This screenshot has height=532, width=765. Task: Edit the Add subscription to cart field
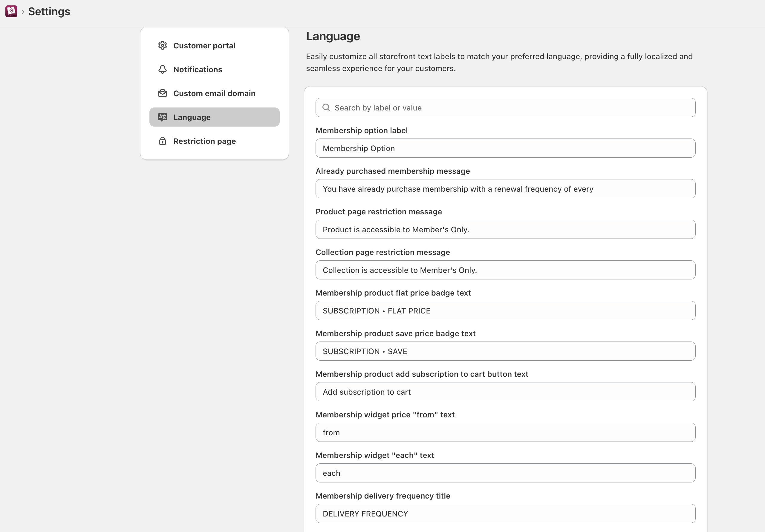pos(505,392)
